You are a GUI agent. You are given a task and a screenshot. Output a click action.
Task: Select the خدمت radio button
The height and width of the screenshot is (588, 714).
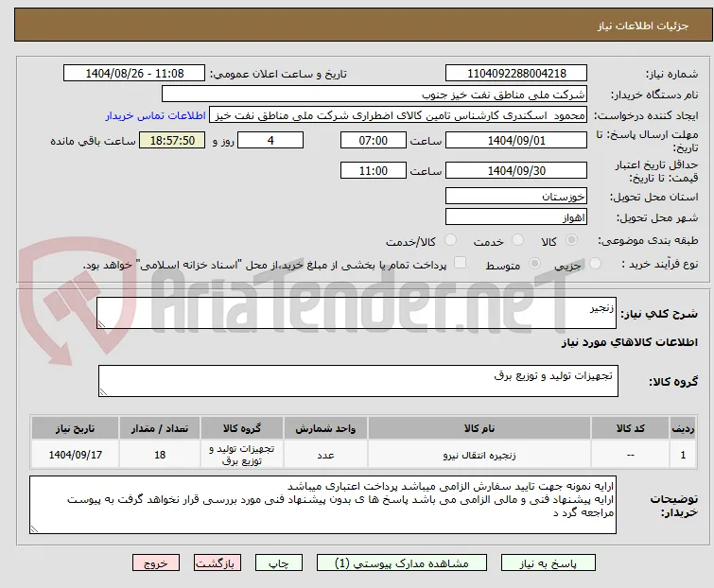click(517, 240)
